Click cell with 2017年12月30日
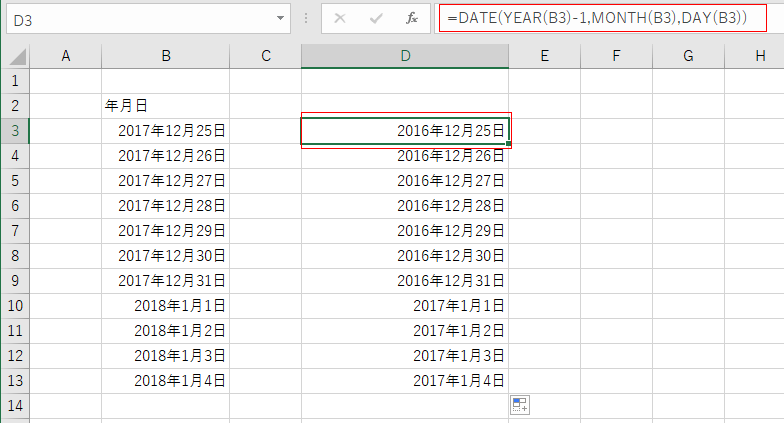This screenshot has width=784, height=423. [x=166, y=256]
